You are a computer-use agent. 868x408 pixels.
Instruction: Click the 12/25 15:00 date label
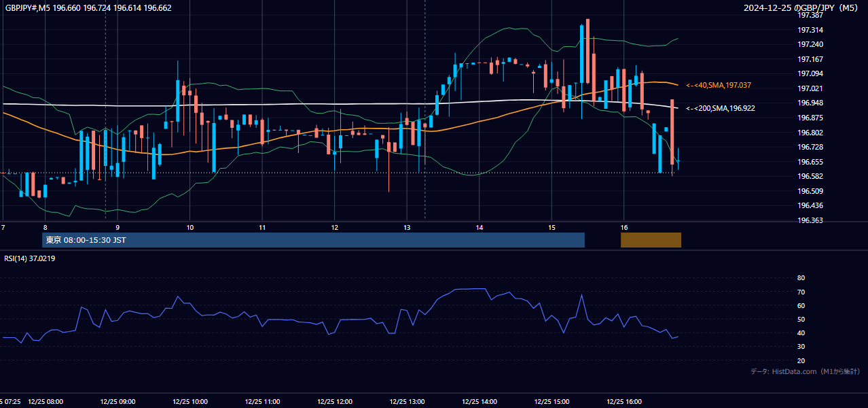pos(551,401)
